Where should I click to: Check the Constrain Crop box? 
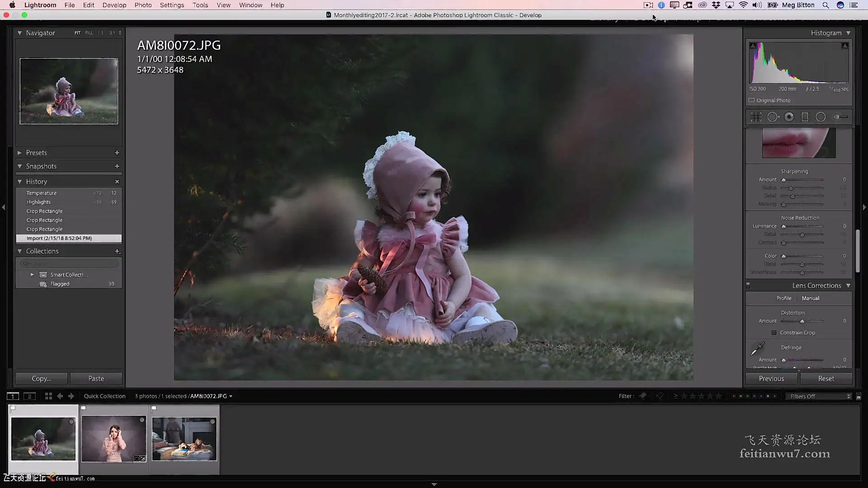tap(774, 333)
